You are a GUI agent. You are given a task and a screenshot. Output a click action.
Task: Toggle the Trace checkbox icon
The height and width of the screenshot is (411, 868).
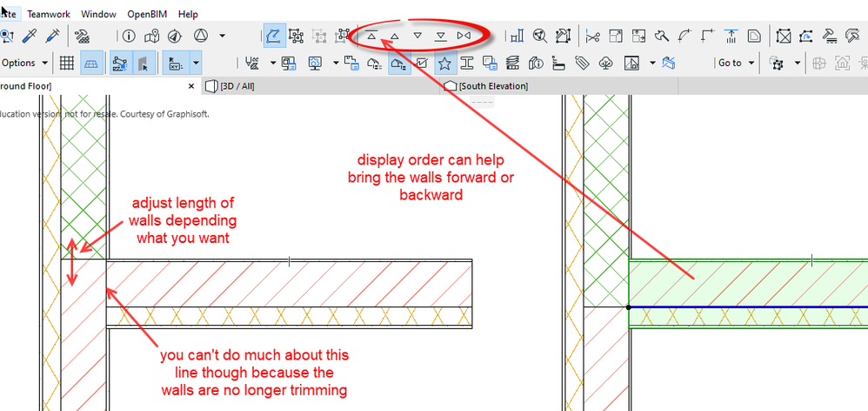point(421,64)
